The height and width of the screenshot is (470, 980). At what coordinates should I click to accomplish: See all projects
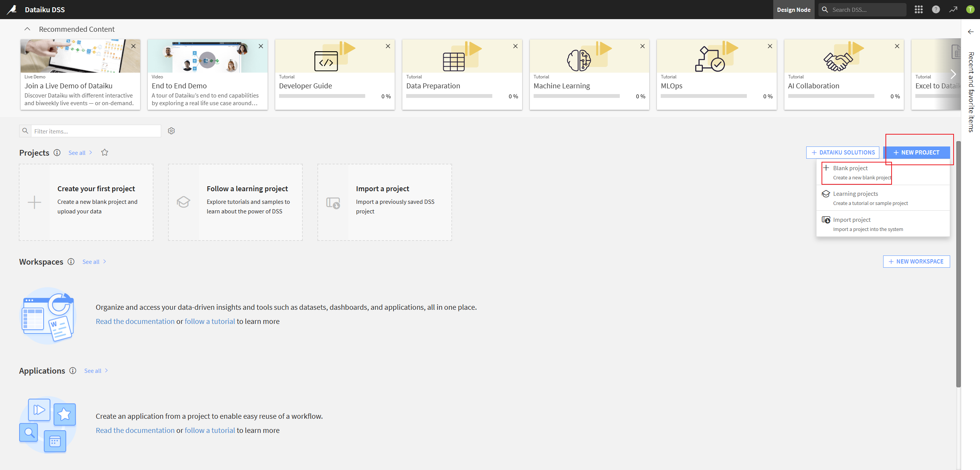80,153
